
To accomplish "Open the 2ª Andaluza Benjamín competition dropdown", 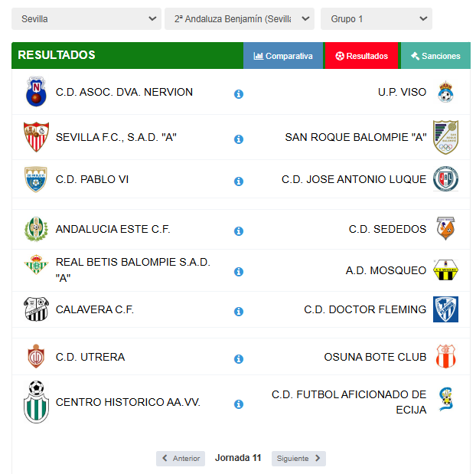I will tap(240, 19).
